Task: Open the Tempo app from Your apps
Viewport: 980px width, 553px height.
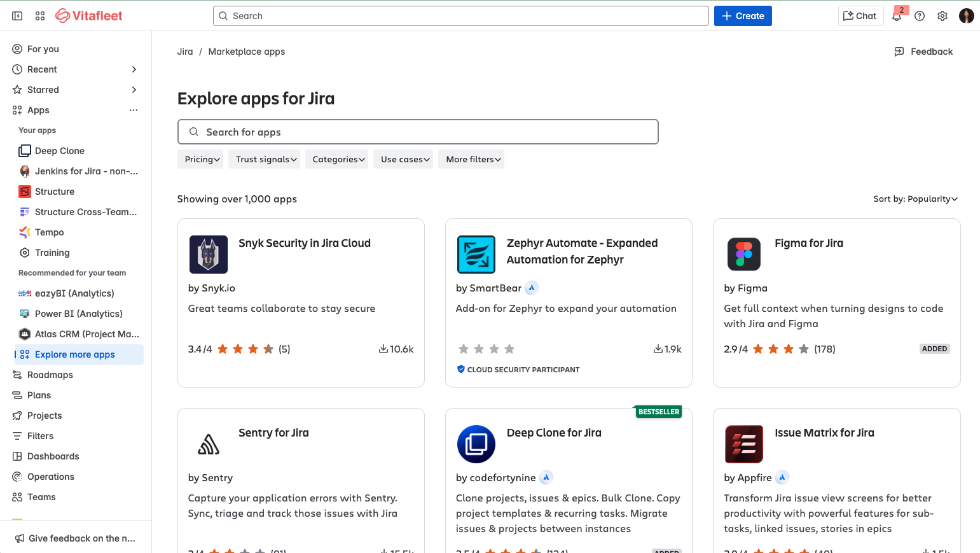Action: click(x=48, y=232)
